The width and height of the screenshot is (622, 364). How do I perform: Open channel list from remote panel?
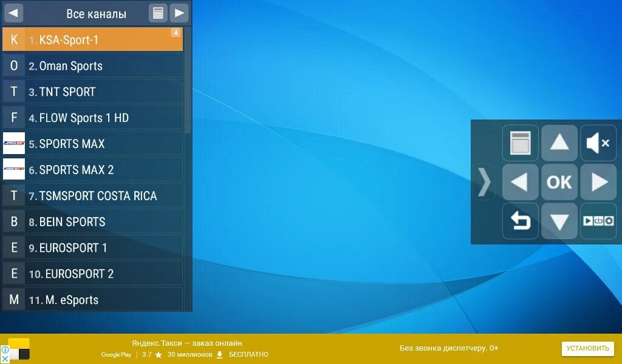pos(520,143)
